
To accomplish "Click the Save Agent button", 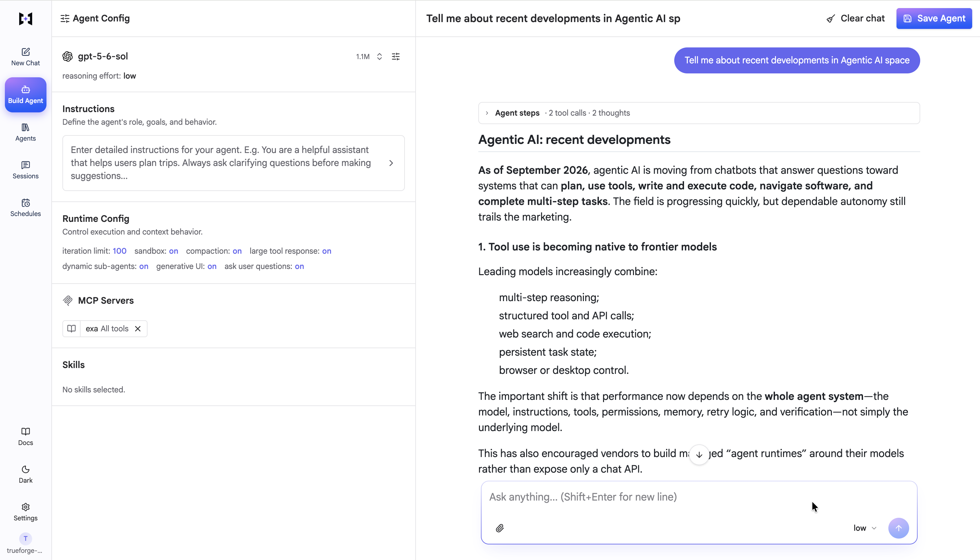I will (x=934, y=19).
